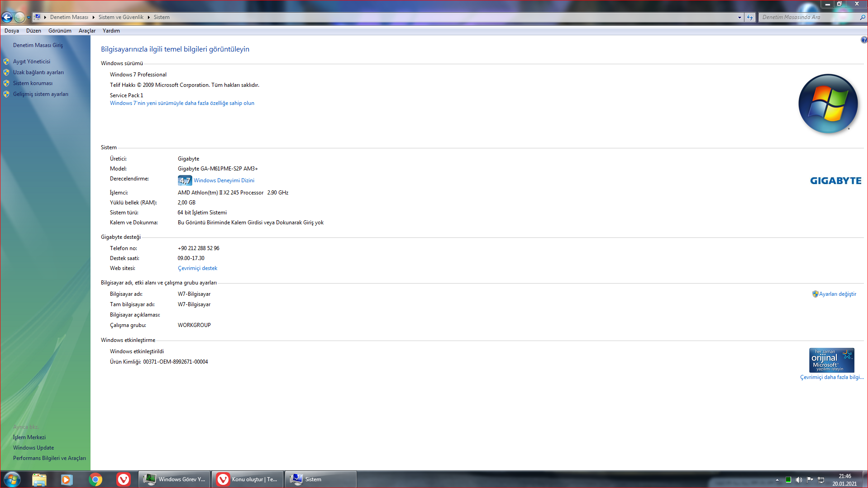The width and height of the screenshot is (868, 488).
Task: Select the Windows 7 Professional edition text
Action: [x=138, y=75]
